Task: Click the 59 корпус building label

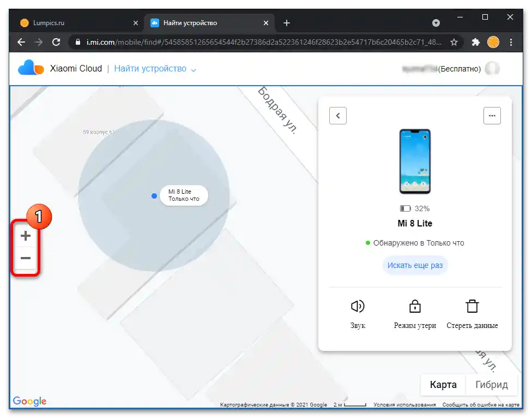Action: click(x=99, y=132)
